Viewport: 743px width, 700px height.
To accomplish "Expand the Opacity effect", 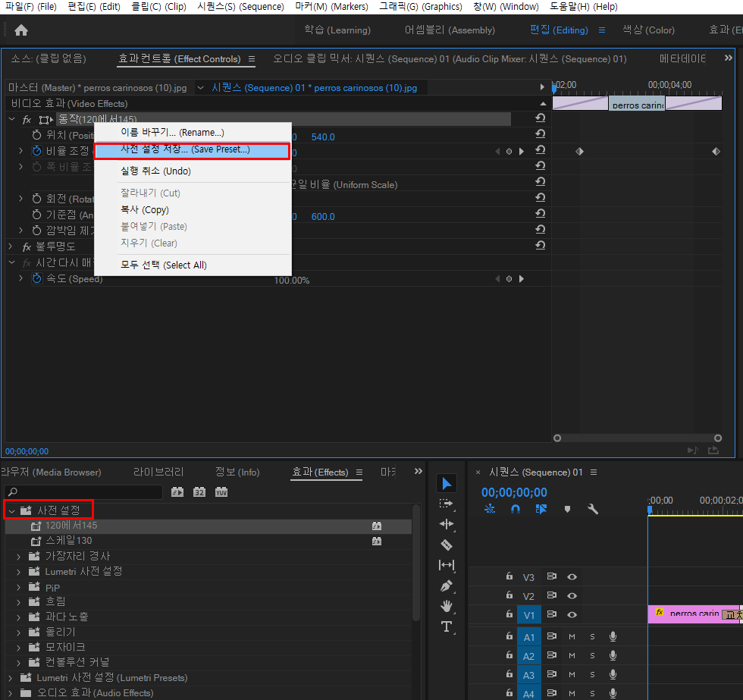I will coord(11,246).
